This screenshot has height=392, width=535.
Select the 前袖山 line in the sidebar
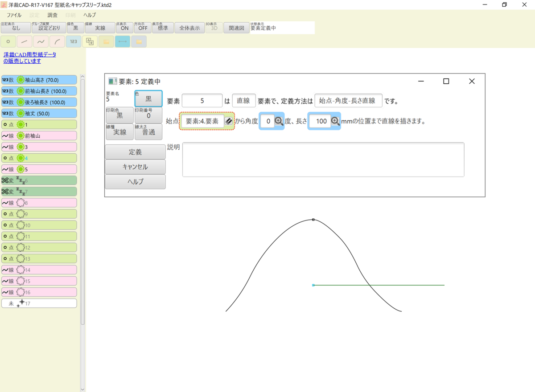(x=39, y=135)
